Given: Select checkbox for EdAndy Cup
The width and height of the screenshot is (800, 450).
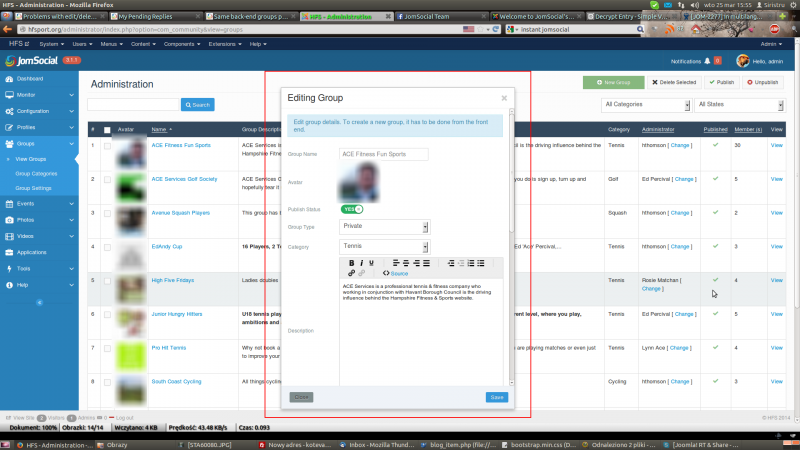Looking at the screenshot, I should [x=107, y=247].
